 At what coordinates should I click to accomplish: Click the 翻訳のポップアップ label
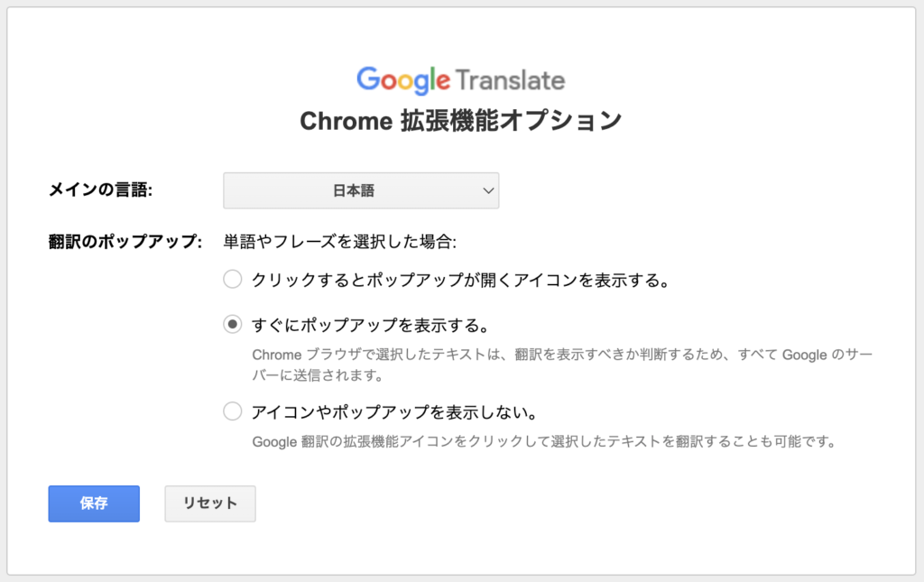point(125,242)
